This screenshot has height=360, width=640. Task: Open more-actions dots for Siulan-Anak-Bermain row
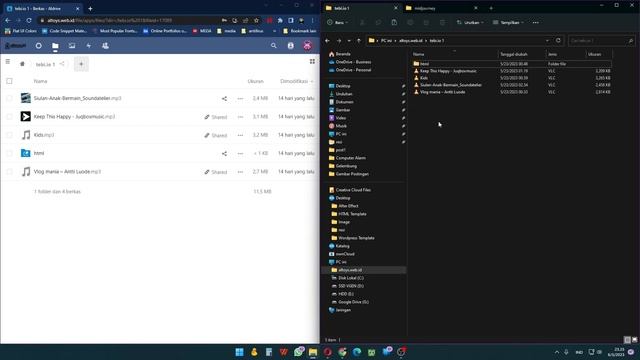click(x=240, y=98)
